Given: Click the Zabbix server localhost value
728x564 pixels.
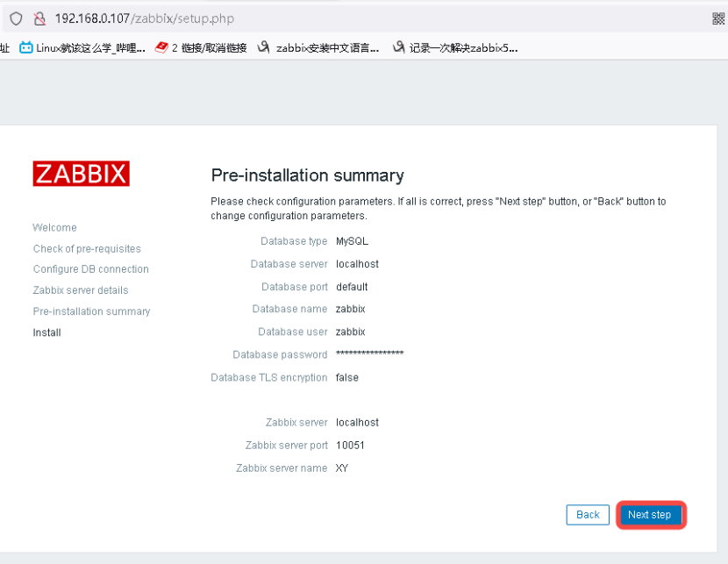Looking at the screenshot, I should (357, 423).
